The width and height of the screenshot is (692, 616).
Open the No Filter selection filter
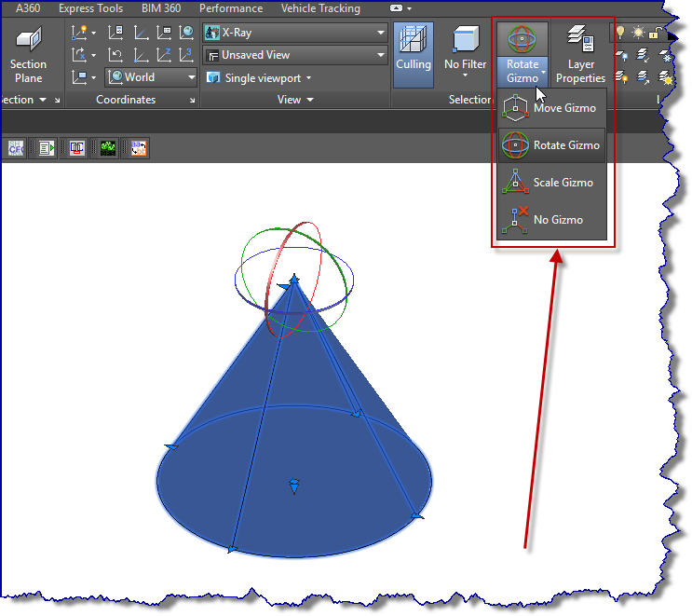click(465, 52)
